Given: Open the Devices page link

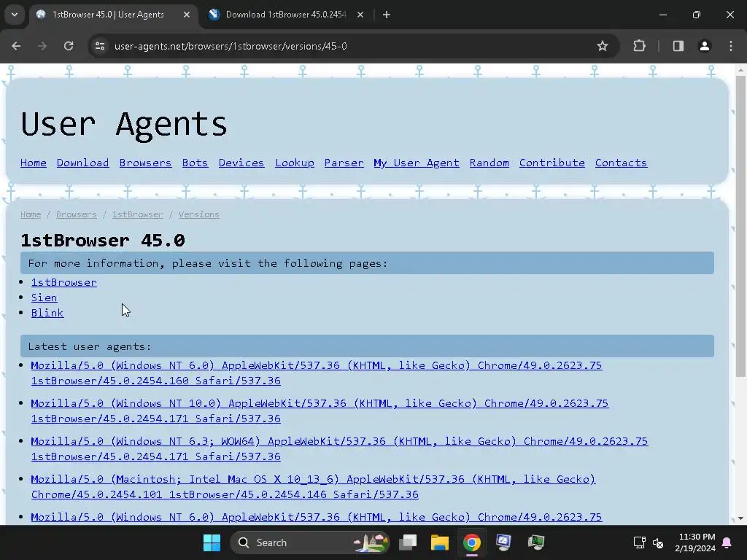Looking at the screenshot, I should (x=241, y=163).
